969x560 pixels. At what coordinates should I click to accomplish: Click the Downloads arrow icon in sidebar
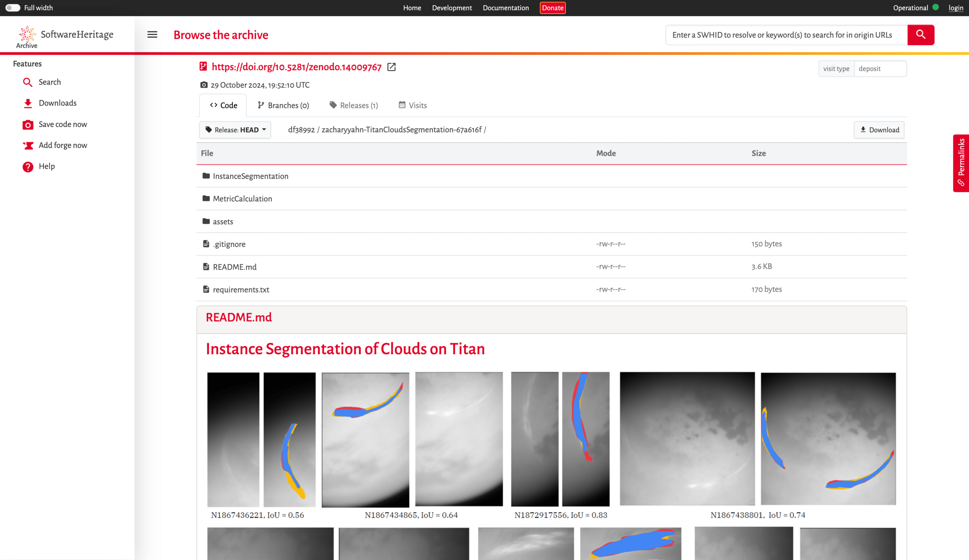28,103
